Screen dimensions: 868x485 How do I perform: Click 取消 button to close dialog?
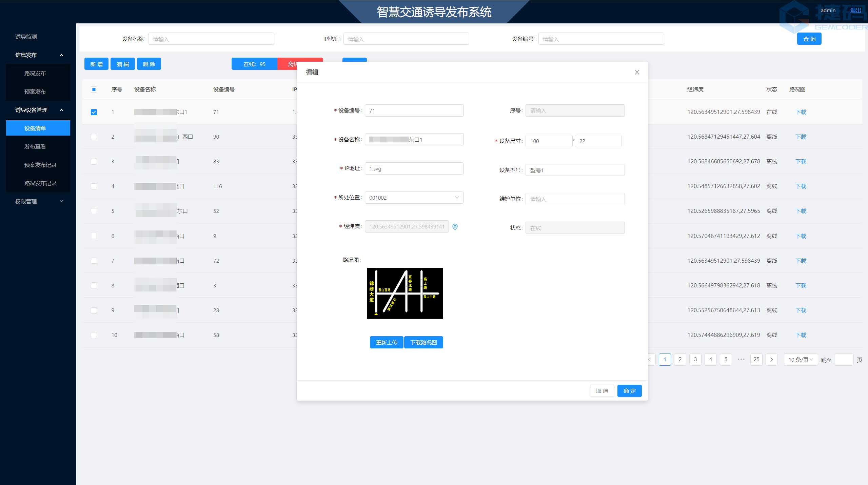coord(602,391)
